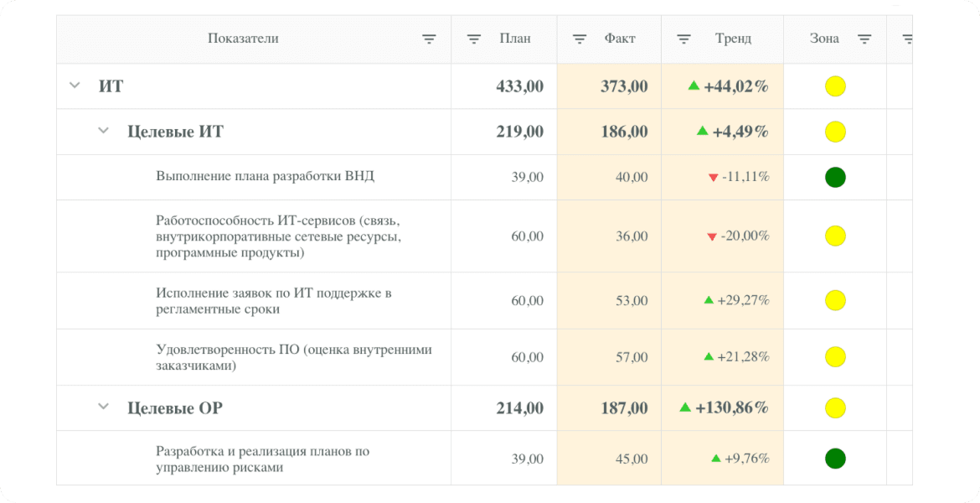The height and width of the screenshot is (503, 980).
Task: Click the План column header label
Action: (x=515, y=39)
